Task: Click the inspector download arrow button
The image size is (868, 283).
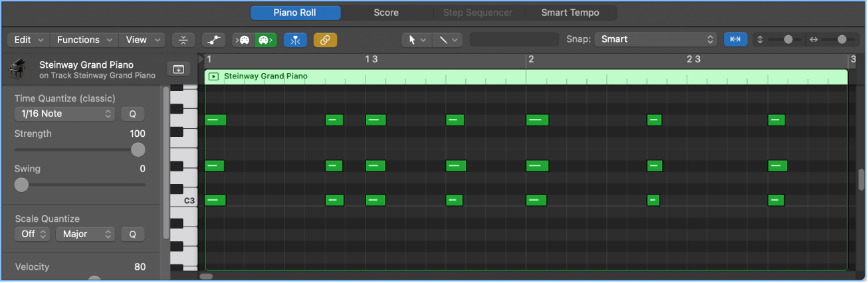Action: [x=178, y=69]
